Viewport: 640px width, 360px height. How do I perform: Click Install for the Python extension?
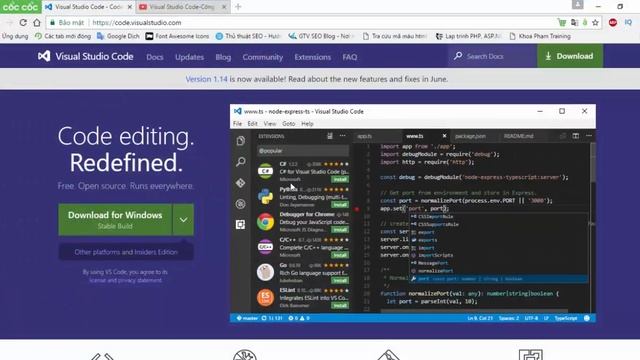pyautogui.click(x=340, y=205)
